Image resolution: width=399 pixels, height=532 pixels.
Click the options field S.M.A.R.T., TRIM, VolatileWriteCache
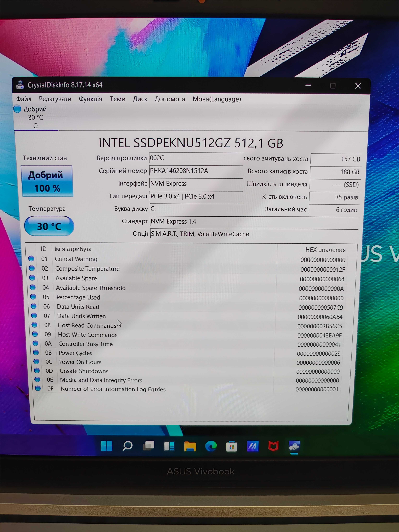point(254,234)
